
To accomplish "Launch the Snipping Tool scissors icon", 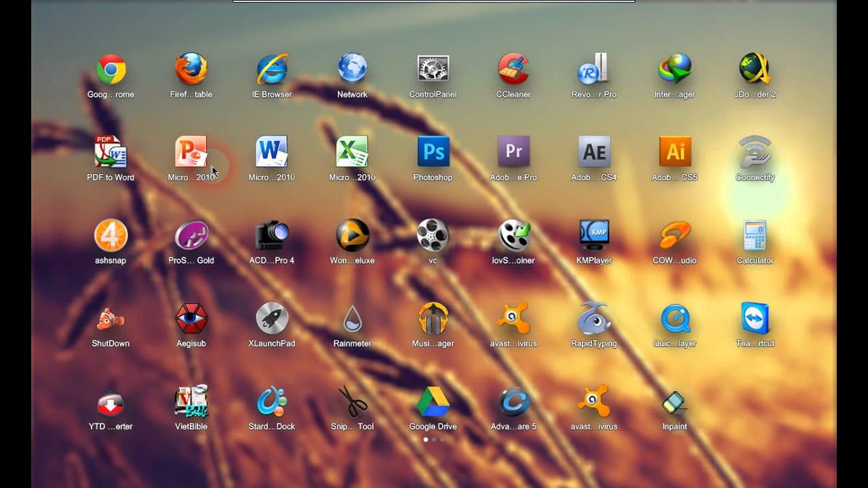I will (x=352, y=401).
